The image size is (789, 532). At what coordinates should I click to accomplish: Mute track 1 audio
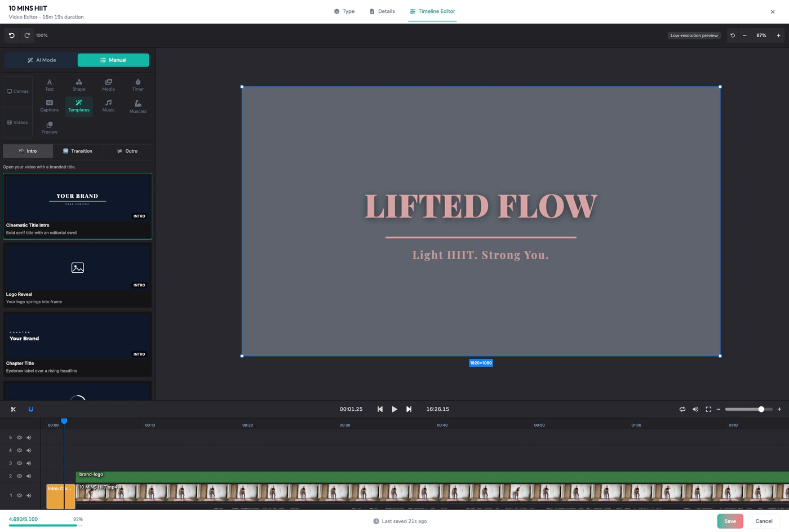pos(29,495)
